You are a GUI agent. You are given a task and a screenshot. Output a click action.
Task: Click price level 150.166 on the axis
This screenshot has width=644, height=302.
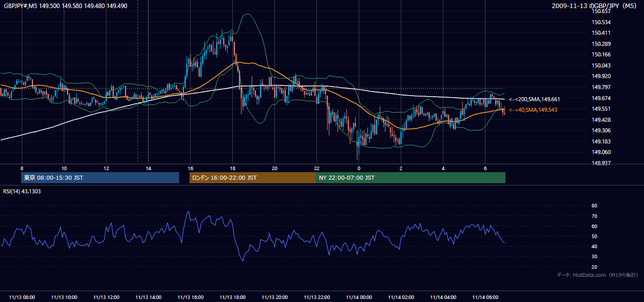click(x=601, y=54)
